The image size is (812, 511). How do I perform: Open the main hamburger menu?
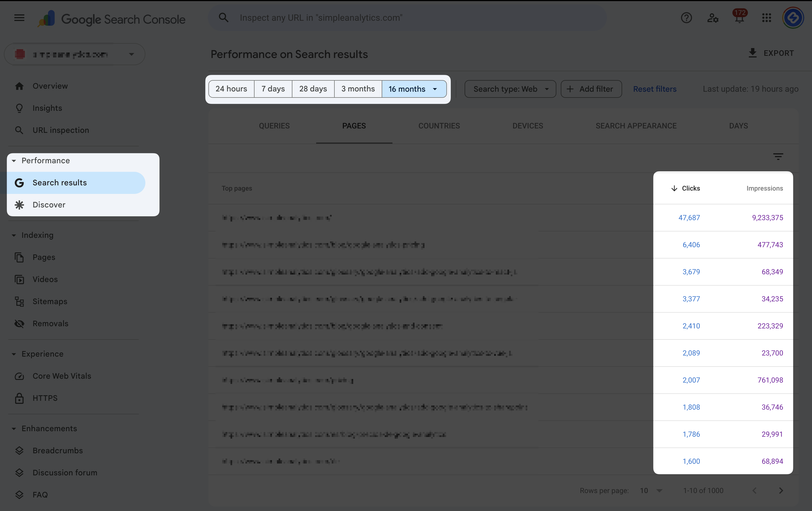[x=19, y=18]
